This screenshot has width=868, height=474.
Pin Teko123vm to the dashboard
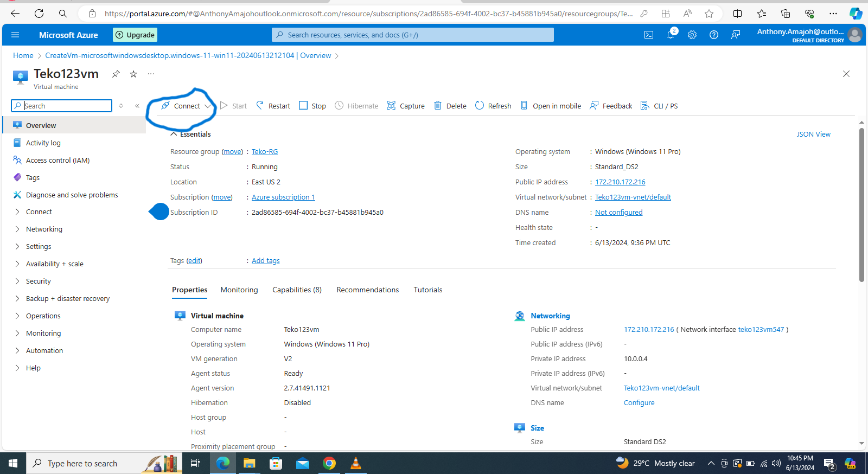click(116, 74)
